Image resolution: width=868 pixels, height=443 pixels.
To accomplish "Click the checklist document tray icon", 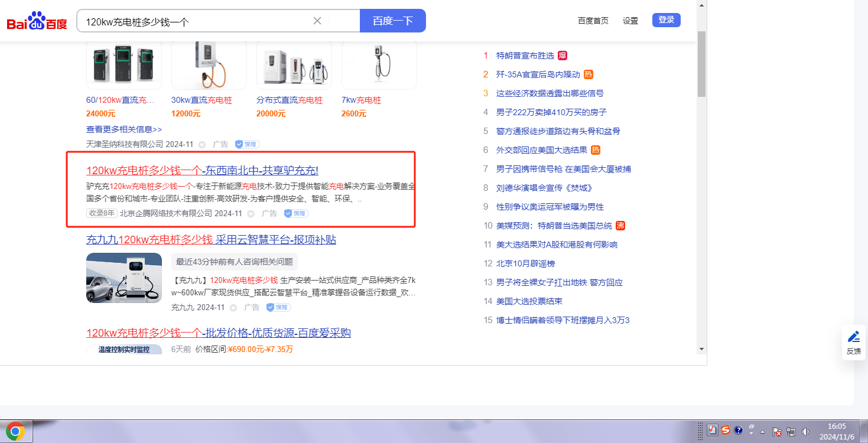I will 713,431.
